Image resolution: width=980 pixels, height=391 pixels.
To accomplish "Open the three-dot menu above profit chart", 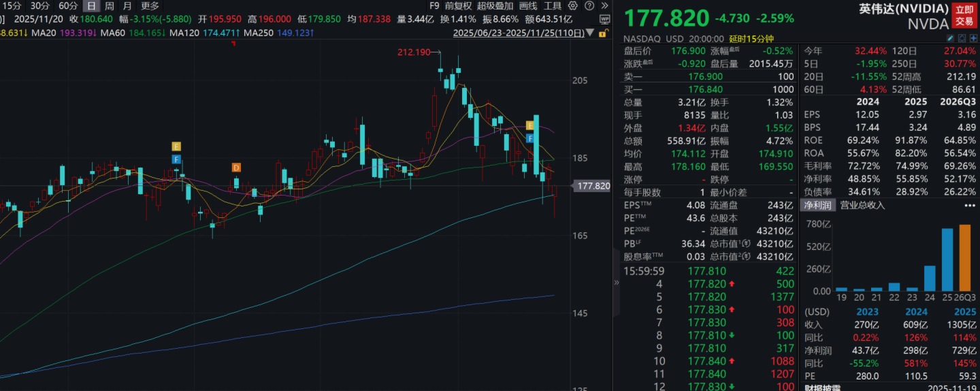I will tap(969, 205).
